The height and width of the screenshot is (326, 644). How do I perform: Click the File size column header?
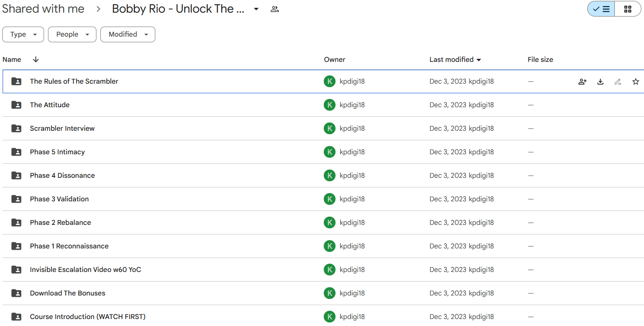click(x=540, y=60)
